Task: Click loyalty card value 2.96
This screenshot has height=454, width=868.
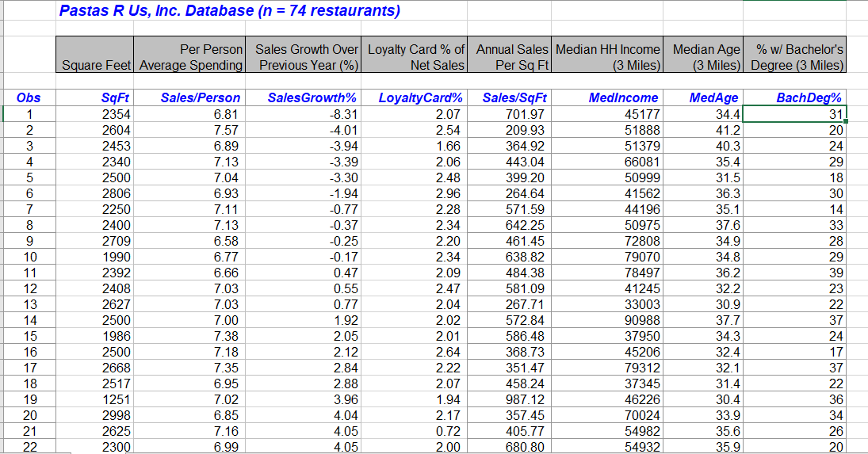Action: [414, 193]
